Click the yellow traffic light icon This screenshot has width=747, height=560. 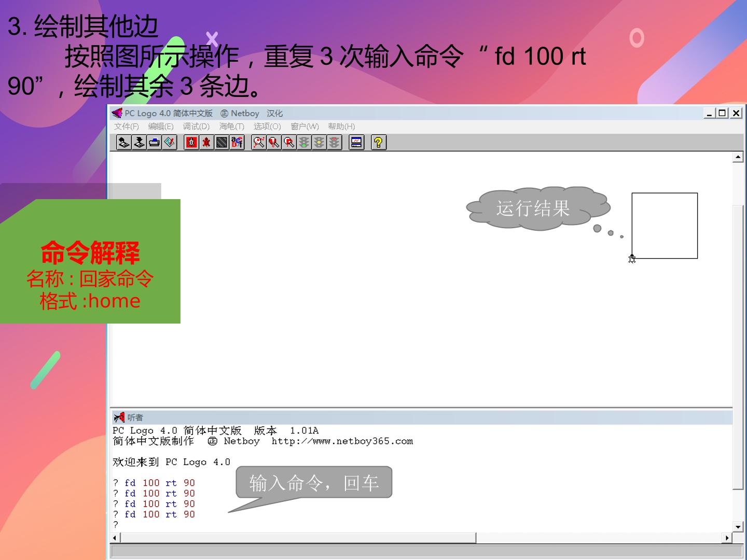320,142
